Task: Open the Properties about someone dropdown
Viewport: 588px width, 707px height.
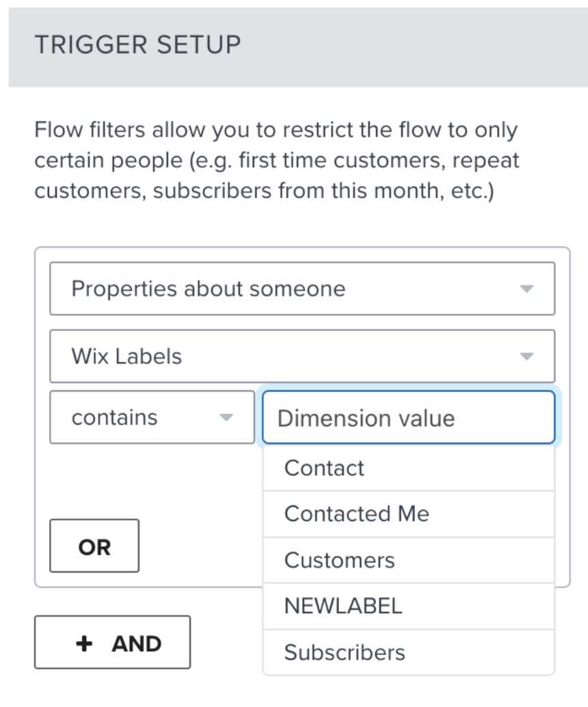Action: (302, 289)
